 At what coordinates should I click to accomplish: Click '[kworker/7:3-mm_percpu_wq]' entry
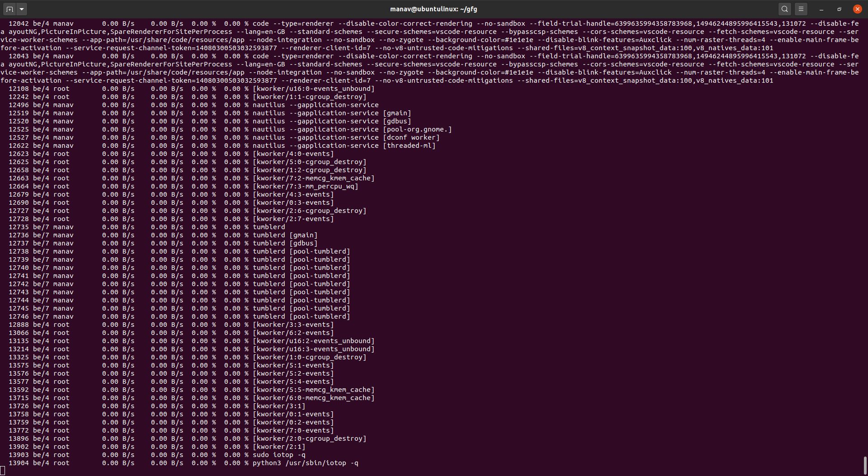(x=306, y=186)
